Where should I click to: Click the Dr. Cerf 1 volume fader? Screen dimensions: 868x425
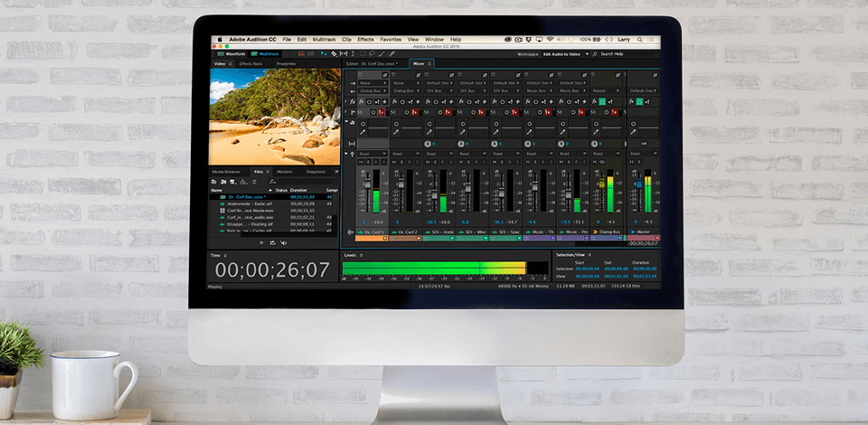pyautogui.click(x=367, y=184)
